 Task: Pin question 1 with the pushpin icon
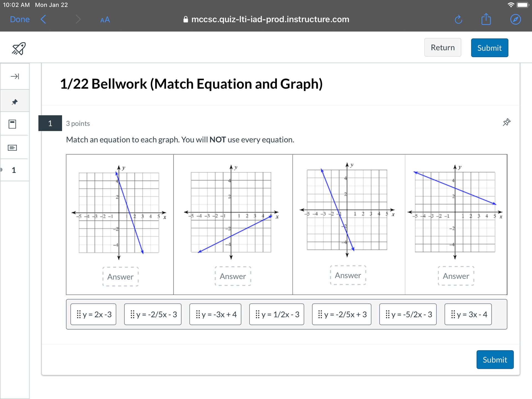point(507,122)
